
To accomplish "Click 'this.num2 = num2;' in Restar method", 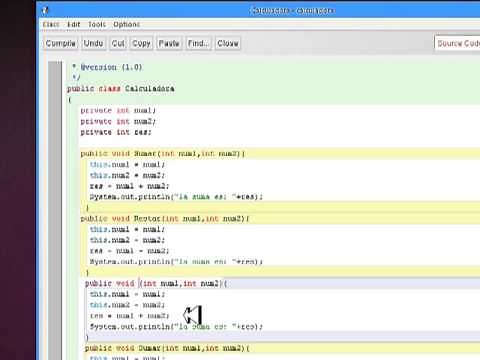I will pos(127,240).
